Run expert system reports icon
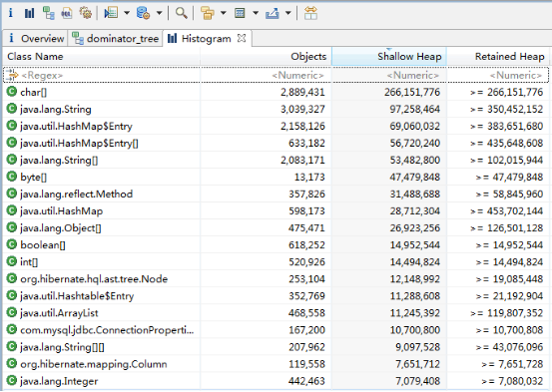This screenshot has height=392, width=552. 111,13
